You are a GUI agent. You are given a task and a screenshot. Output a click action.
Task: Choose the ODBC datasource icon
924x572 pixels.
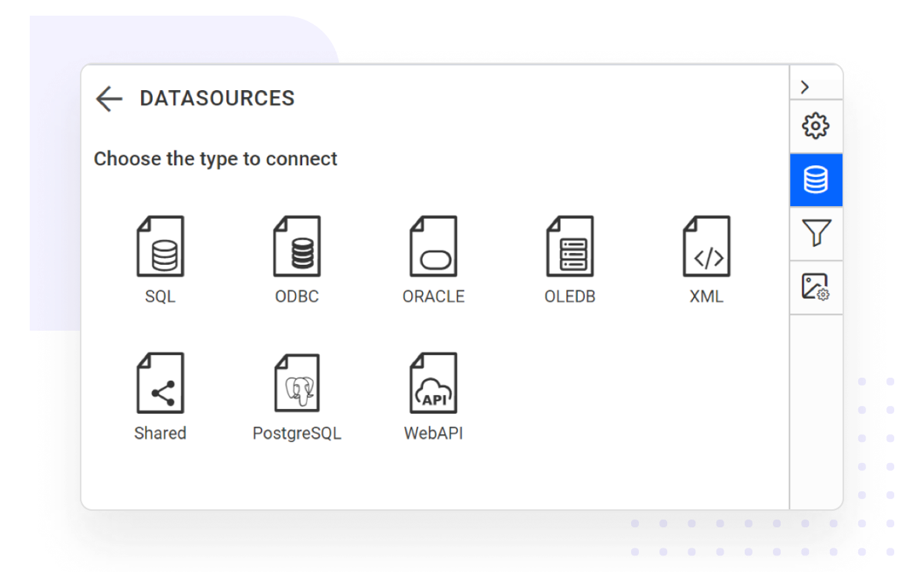tap(297, 247)
